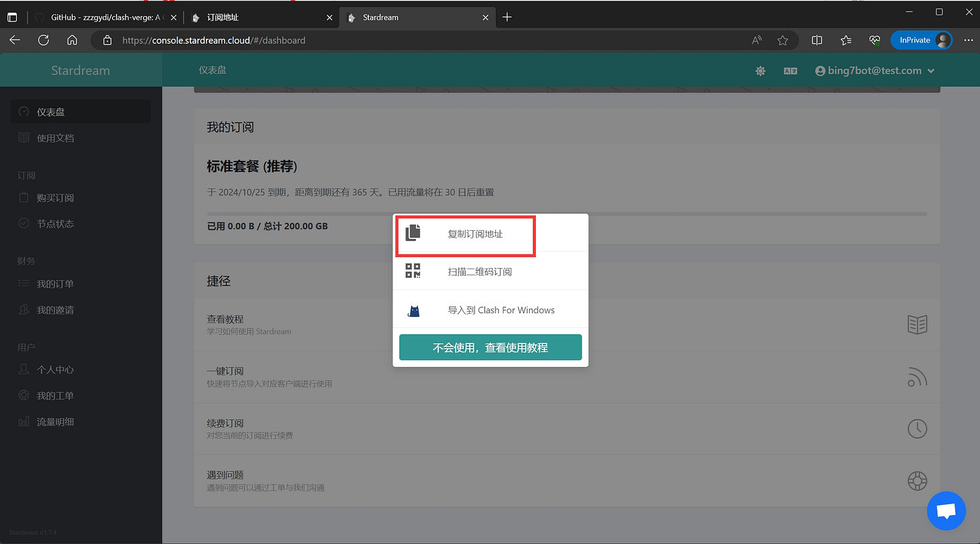Select 扫描二维码订阅 option
The height and width of the screenshot is (544, 980).
[x=491, y=271]
